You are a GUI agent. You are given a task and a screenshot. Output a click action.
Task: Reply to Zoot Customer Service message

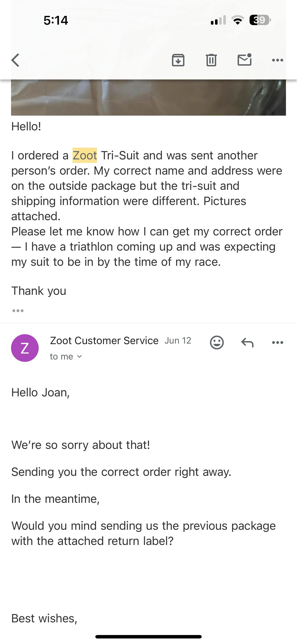tap(247, 342)
